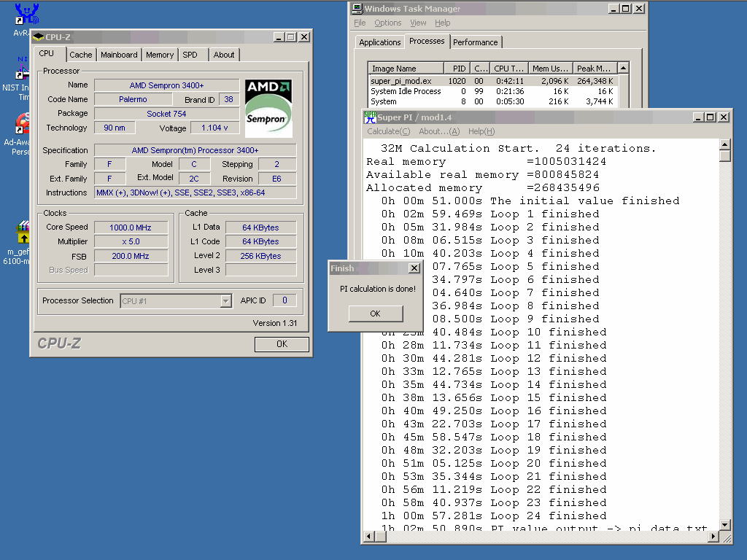The height and width of the screenshot is (560, 747).
Task: Click the Super PI horizontal scroll-right arrow
Action: [x=713, y=537]
